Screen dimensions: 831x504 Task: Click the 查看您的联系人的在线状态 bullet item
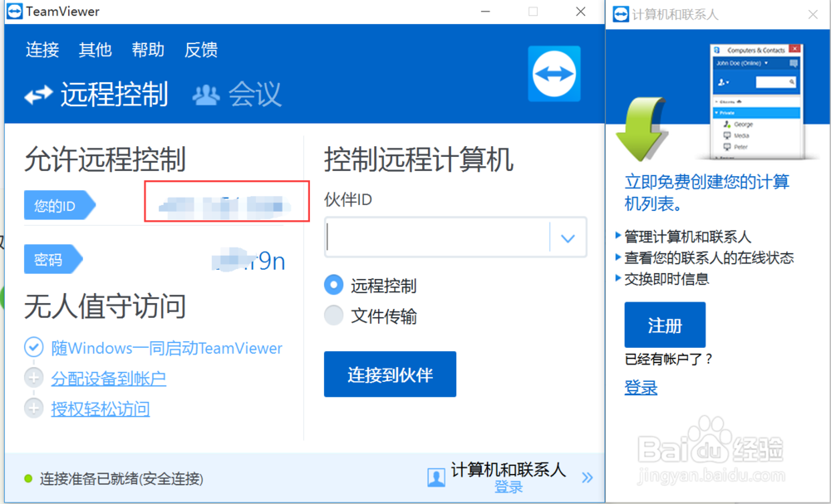(x=709, y=257)
